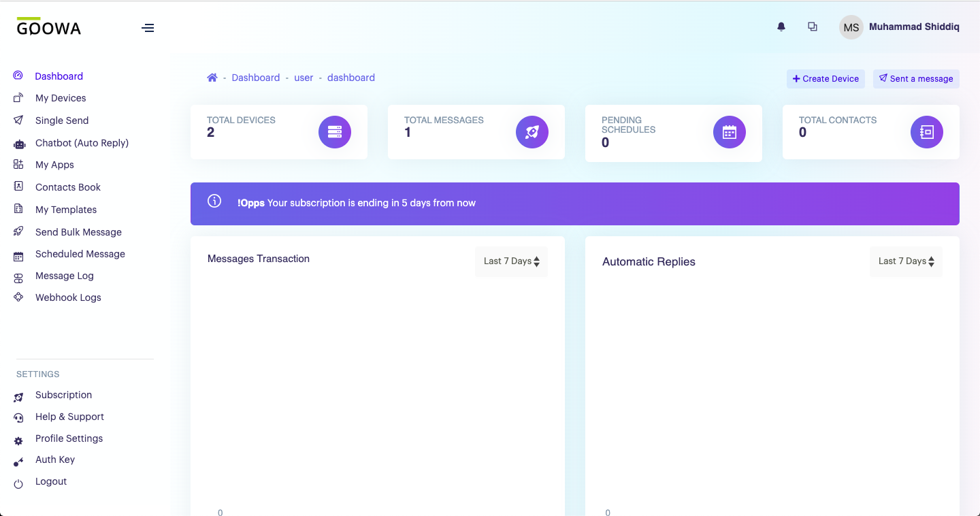Open Automatic Replies Last 7 Days dropdown

tap(906, 261)
